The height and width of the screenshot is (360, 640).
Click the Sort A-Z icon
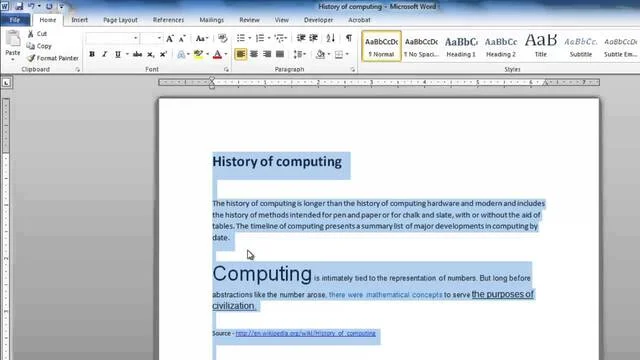[331, 38]
